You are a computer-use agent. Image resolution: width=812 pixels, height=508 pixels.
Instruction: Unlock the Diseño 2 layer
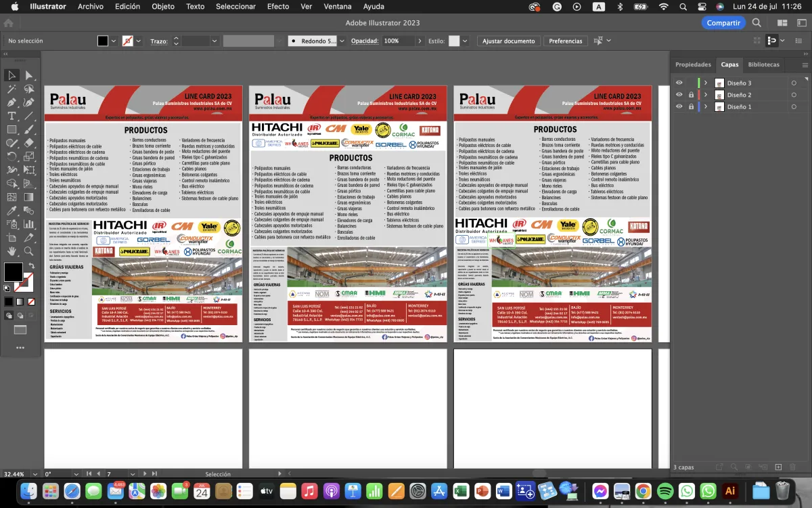pos(691,95)
